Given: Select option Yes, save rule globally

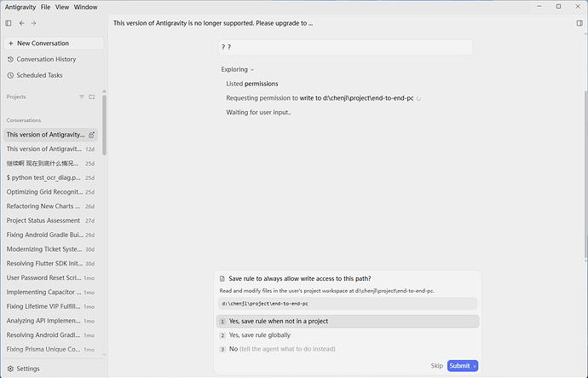Looking at the screenshot, I should click(x=348, y=335).
